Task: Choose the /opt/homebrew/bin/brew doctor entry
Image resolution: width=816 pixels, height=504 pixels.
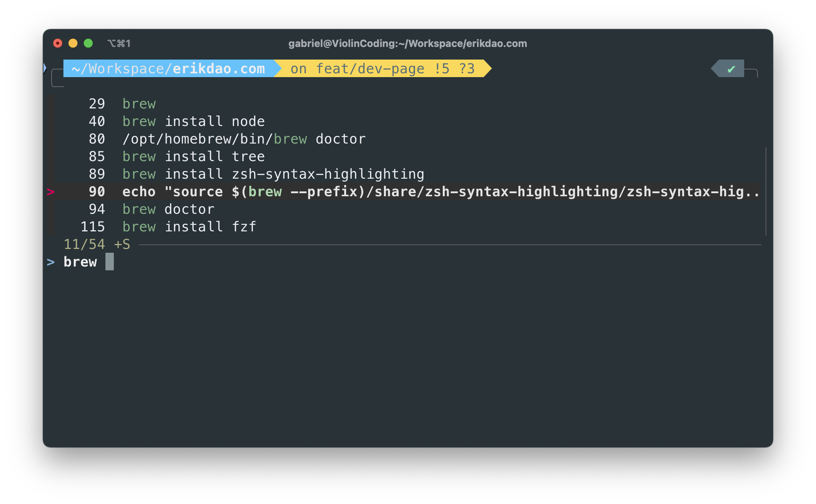Action: [244, 139]
